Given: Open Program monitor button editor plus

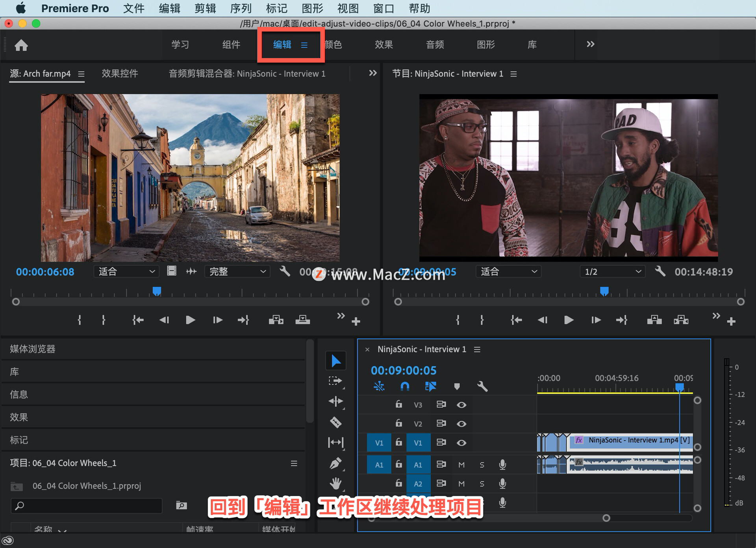Looking at the screenshot, I should [x=731, y=322].
